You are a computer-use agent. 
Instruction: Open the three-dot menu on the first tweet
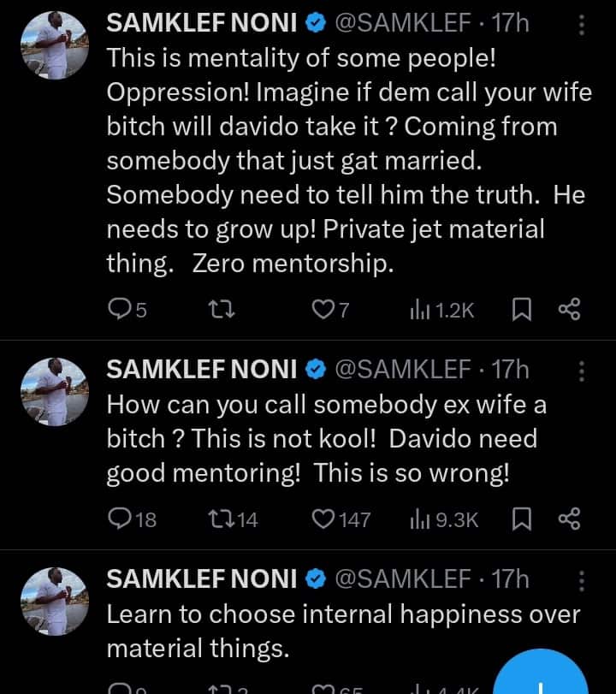(x=583, y=23)
